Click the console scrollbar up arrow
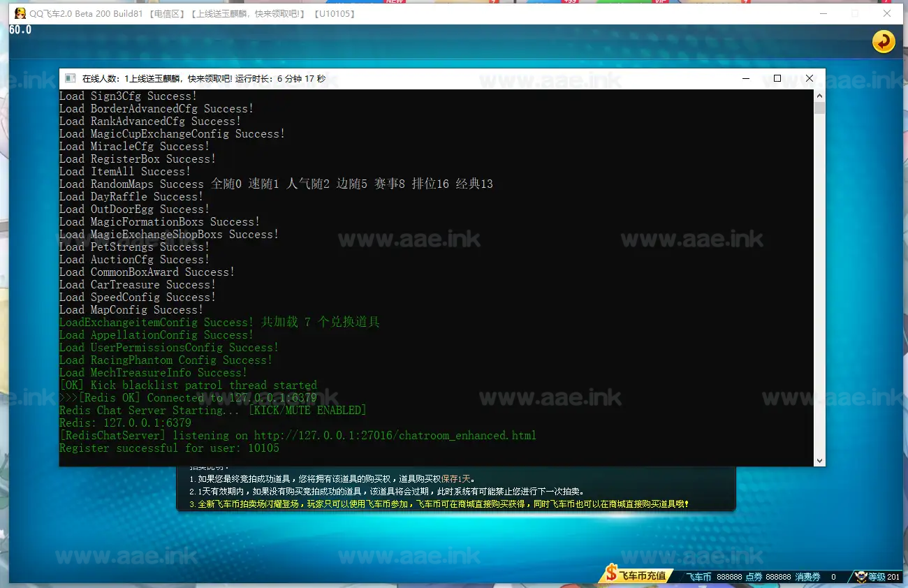This screenshot has width=908, height=588. click(x=820, y=96)
